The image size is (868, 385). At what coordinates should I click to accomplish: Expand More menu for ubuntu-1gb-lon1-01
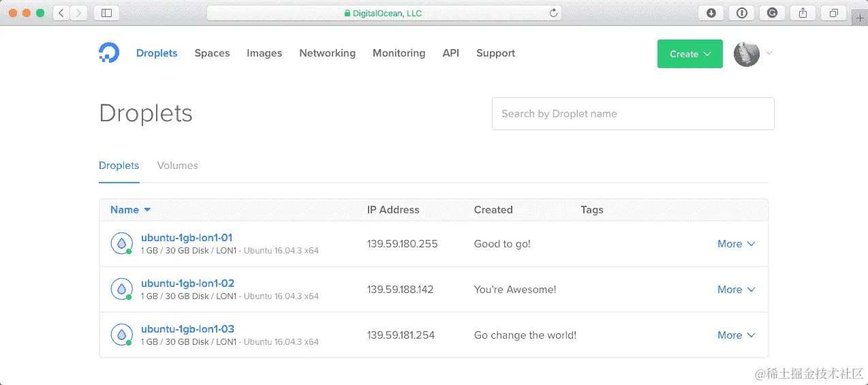pos(737,244)
